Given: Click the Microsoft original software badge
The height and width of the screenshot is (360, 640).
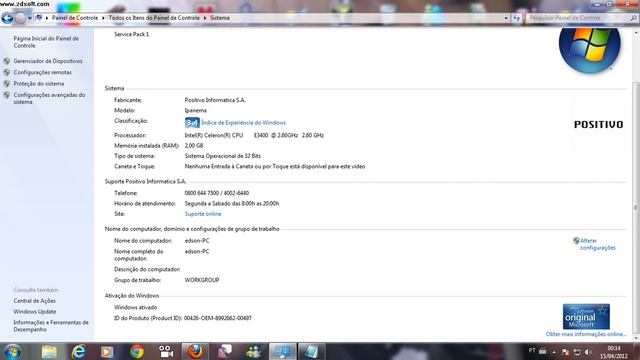Looking at the screenshot, I should click(x=586, y=316).
